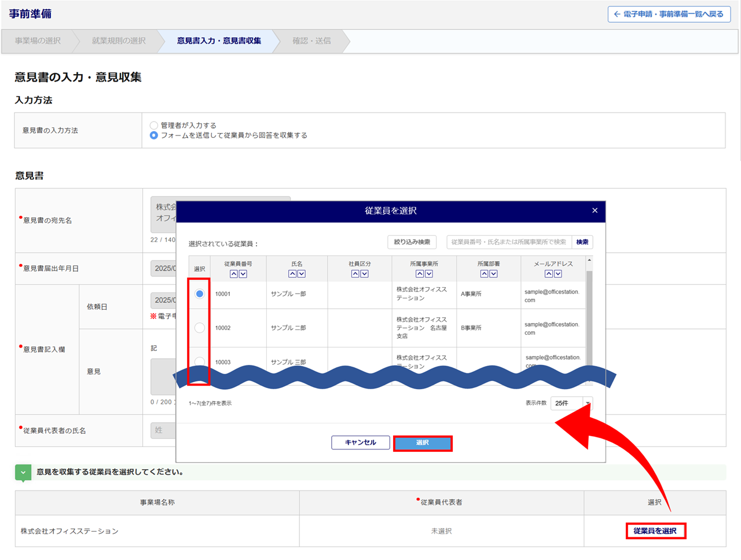Click キャンセル in the dialog
Screen dimensions: 741x560
[x=360, y=442]
